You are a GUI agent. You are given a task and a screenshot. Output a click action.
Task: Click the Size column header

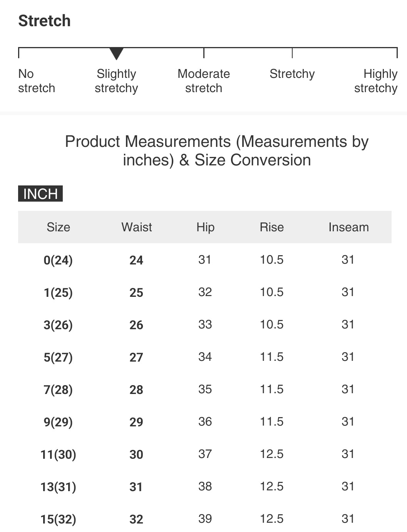pyautogui.click(x=59, y=227)
